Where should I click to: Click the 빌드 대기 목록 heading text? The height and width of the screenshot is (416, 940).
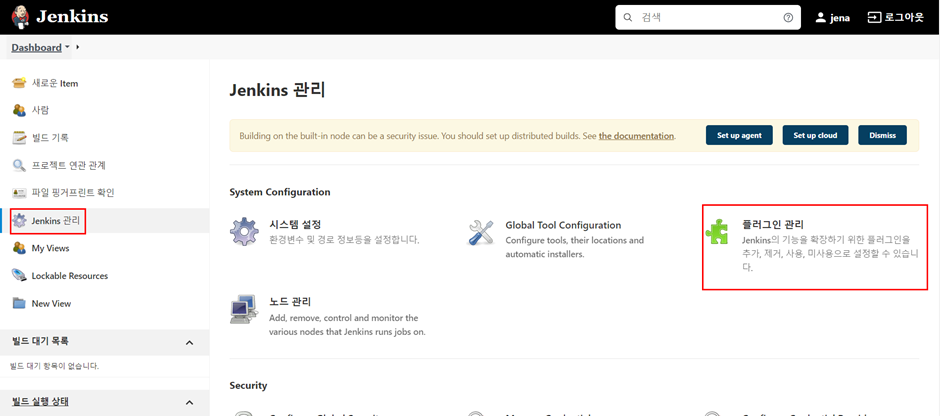(x=40, y=341)
